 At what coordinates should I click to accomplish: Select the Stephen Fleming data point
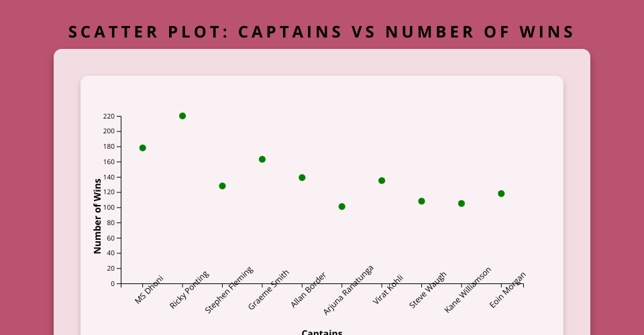[x=222, y=186]
